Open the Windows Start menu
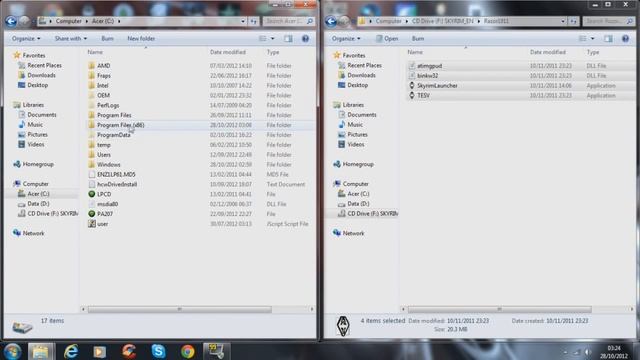640x360 pixels. pyautogui.click(x=12, y=351)
